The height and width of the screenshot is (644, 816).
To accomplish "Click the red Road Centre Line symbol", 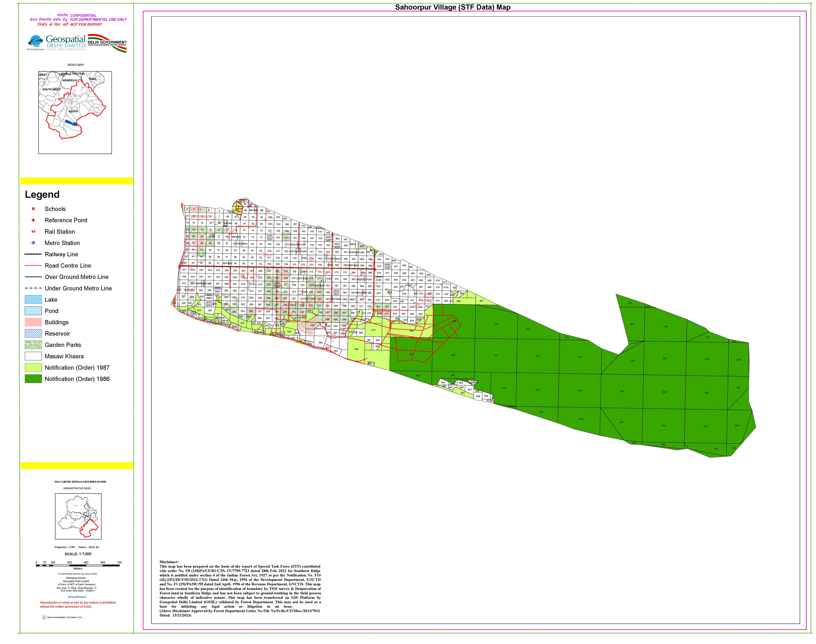I will pos(33,265).
